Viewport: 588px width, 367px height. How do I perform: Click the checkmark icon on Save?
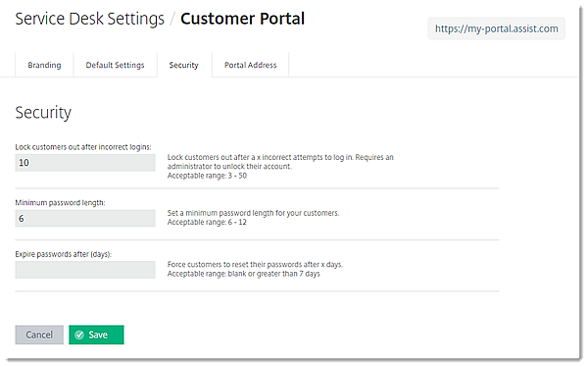tap(79, 335)
